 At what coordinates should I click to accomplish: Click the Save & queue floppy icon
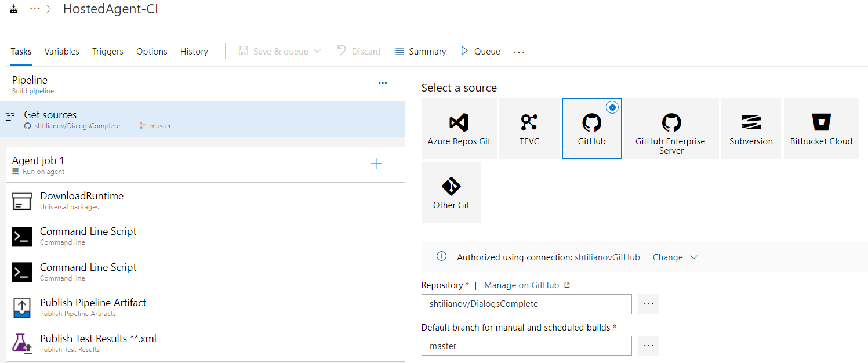click(x=244, y=51)
